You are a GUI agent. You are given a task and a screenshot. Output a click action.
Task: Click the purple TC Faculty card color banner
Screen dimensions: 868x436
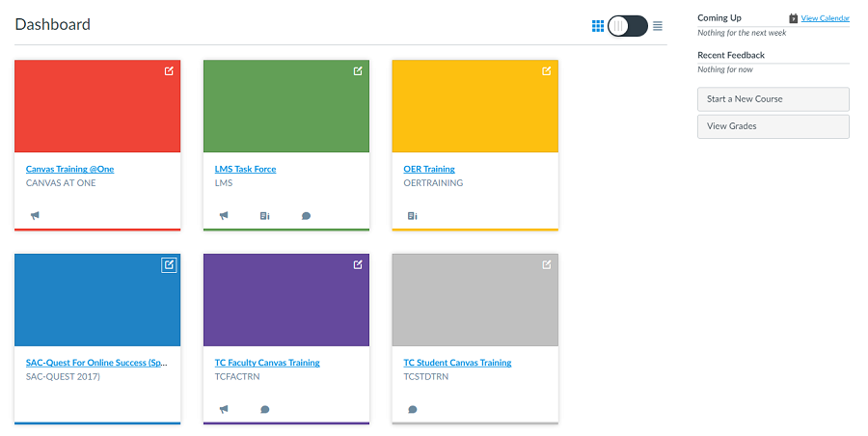286,304
